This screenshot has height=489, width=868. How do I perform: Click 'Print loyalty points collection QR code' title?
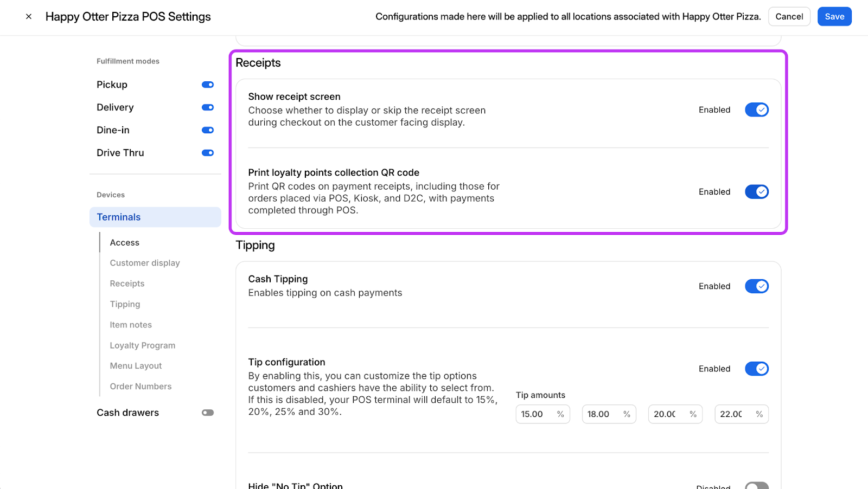pos(334,172)
